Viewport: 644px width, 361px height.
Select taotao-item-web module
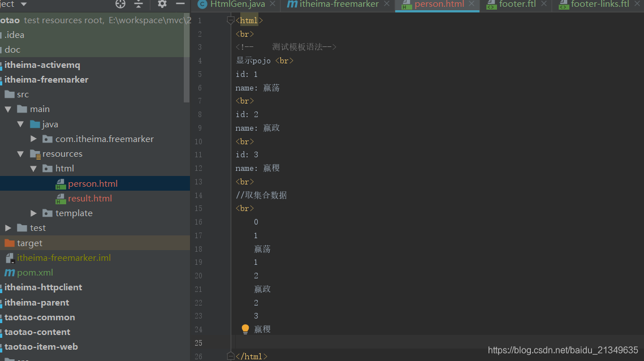(41, 347)
